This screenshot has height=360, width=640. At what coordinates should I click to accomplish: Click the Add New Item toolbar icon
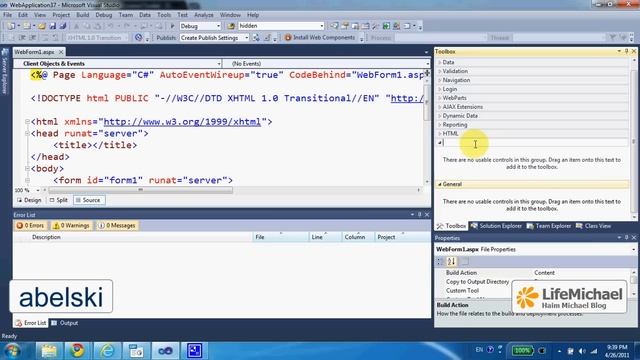(x=27, y=26)
